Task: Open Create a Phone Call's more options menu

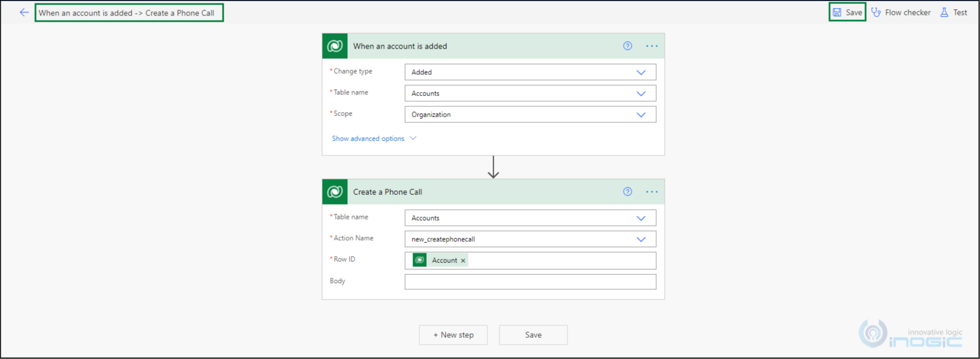Action: point(652,192)
